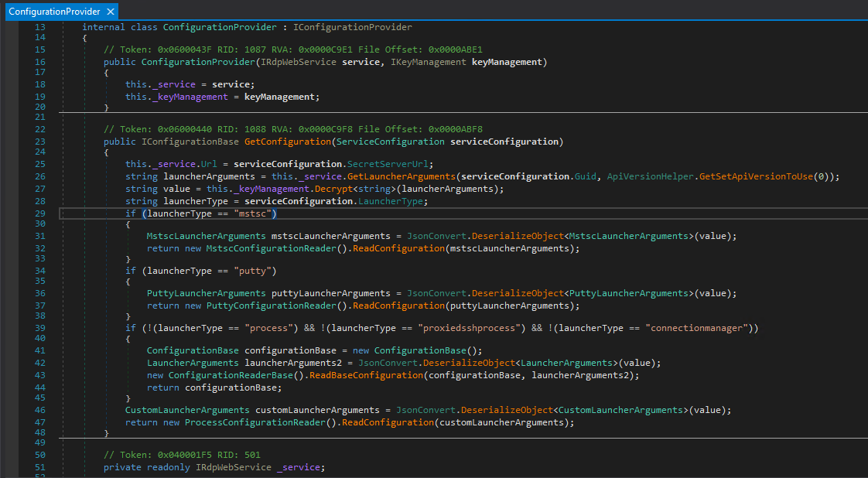Click ConfigurationReaderBase on line 43
This screenshot has width=868, height=478.
[231, 375]
